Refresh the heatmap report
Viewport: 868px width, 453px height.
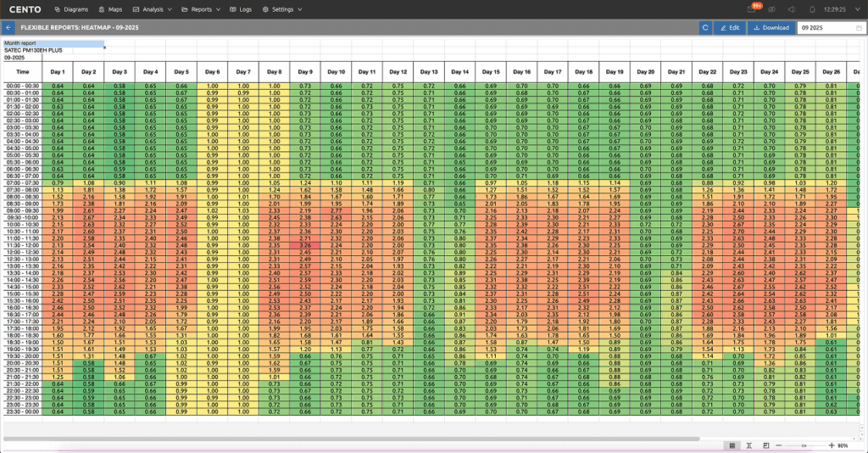pyautogui.click(x=705, y=28)
